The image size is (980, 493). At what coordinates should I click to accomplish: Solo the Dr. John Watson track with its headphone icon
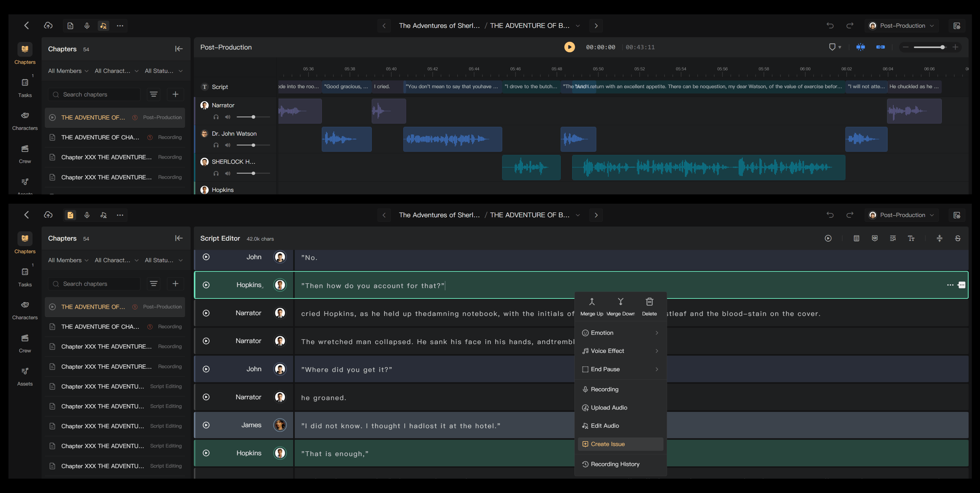(216, 145)
